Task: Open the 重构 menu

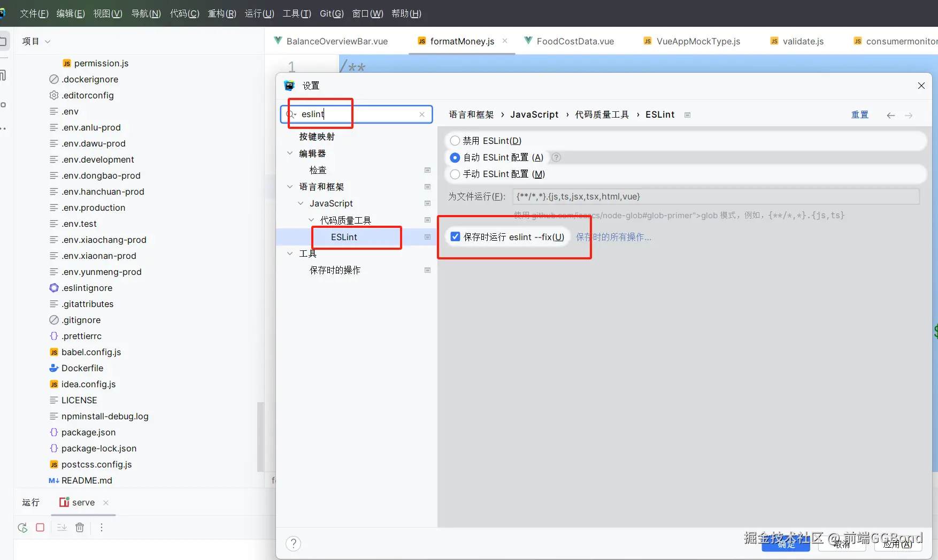Action: [x=222, y=13]
